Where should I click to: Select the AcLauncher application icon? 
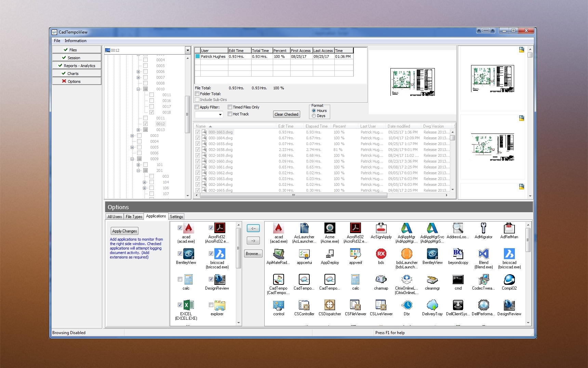click(304, 228)
